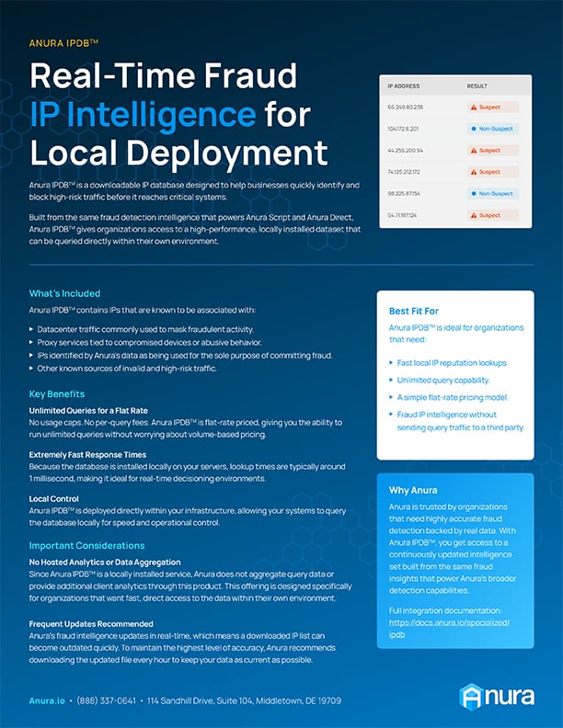Click the 'Real-Time Fraud' headline line

pyautogui.click(x=164, y=75)
